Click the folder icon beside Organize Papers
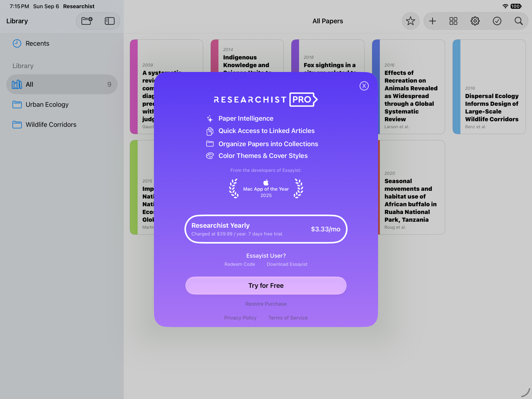This screenshot has height=399, width=532. tap(210, 144)
